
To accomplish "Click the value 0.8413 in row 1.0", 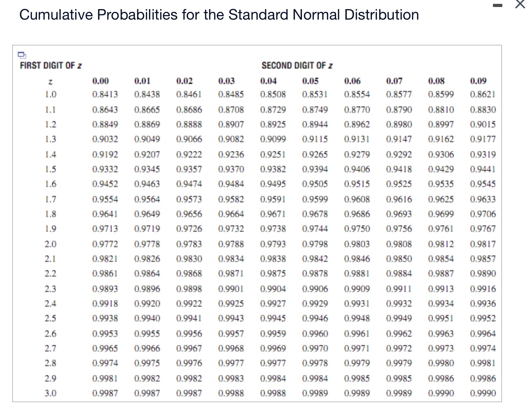I will point(105,94).
